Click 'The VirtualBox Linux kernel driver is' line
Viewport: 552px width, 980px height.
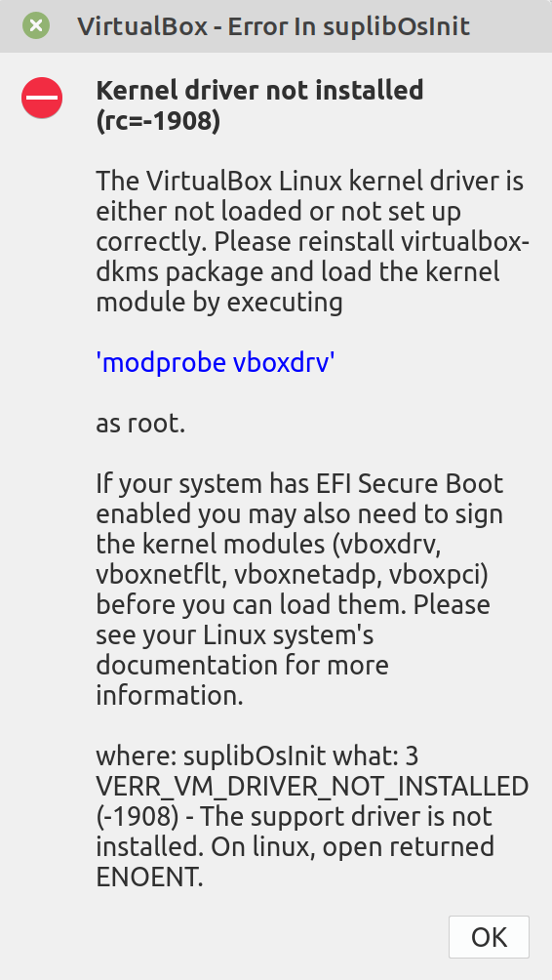310,182
